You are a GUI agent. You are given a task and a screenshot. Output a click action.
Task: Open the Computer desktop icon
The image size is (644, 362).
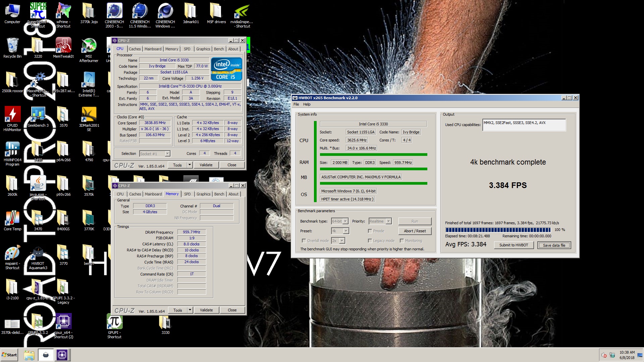12,13
